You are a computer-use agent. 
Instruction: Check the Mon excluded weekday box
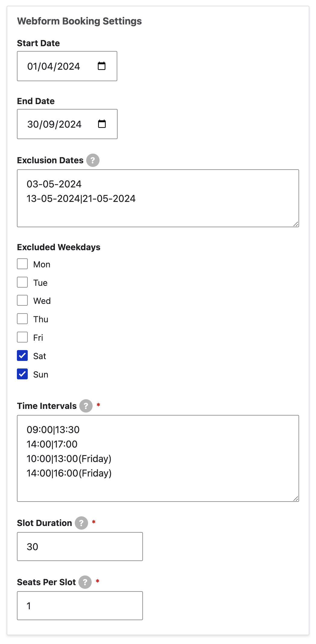pos(22,264)
